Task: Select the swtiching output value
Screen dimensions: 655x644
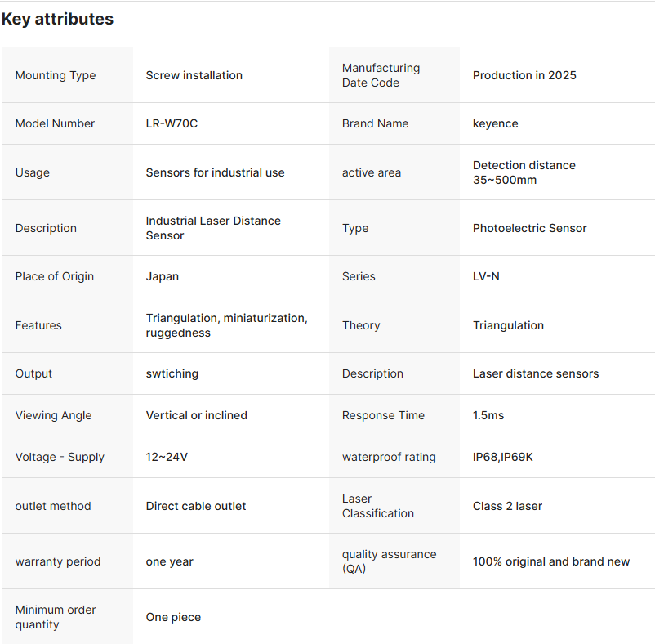Action: tap(172, 373)
